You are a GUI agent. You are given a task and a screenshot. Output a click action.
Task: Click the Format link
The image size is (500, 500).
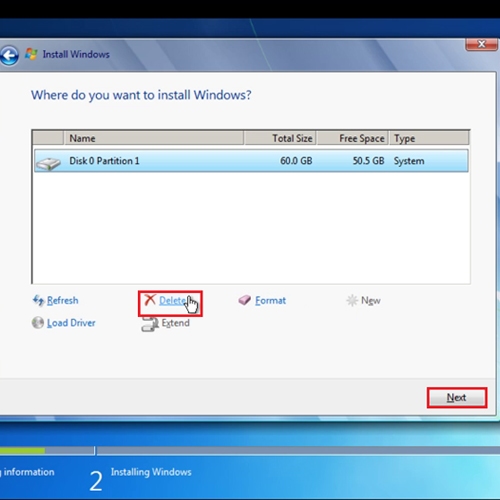[x=270, y=300]
